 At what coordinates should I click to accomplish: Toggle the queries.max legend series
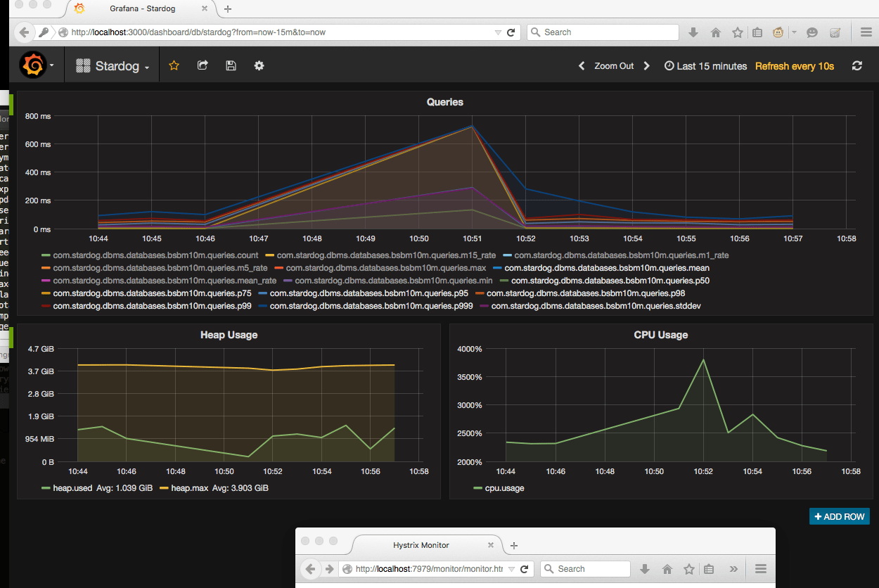[386, 268]
